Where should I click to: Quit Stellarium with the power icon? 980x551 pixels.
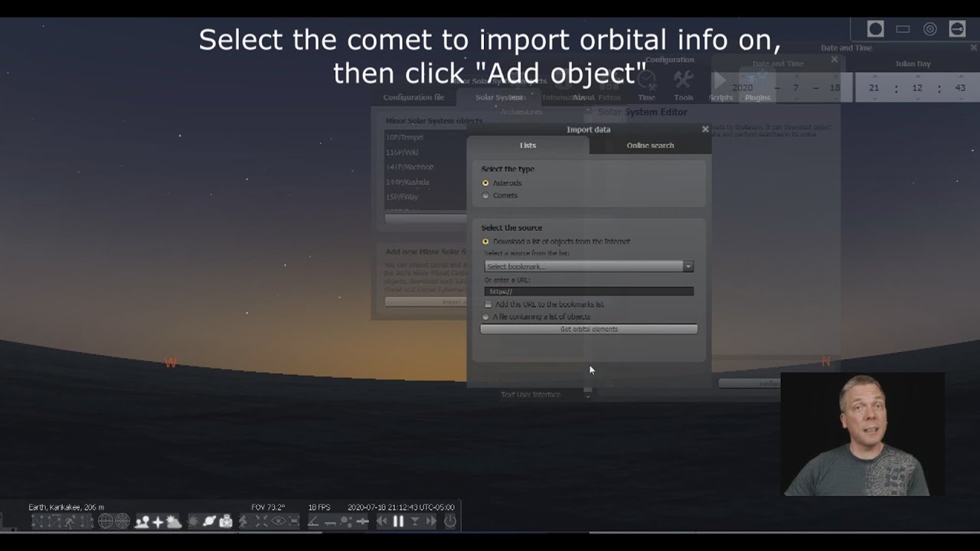450,521
